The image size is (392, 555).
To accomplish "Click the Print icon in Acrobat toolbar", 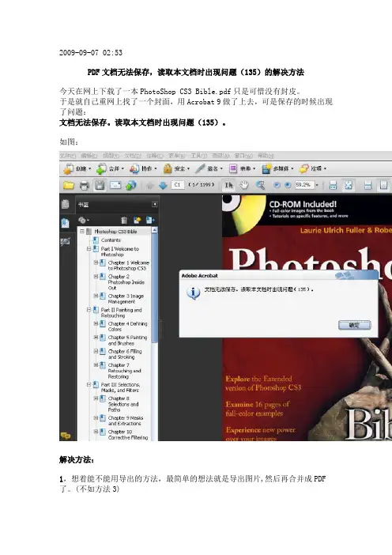I will 85,185.
